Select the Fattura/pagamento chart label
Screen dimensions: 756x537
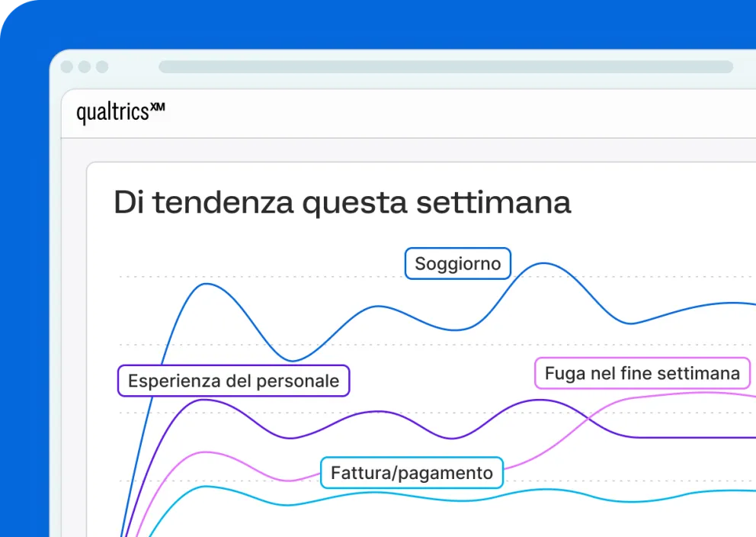click(x=412, y=473)
